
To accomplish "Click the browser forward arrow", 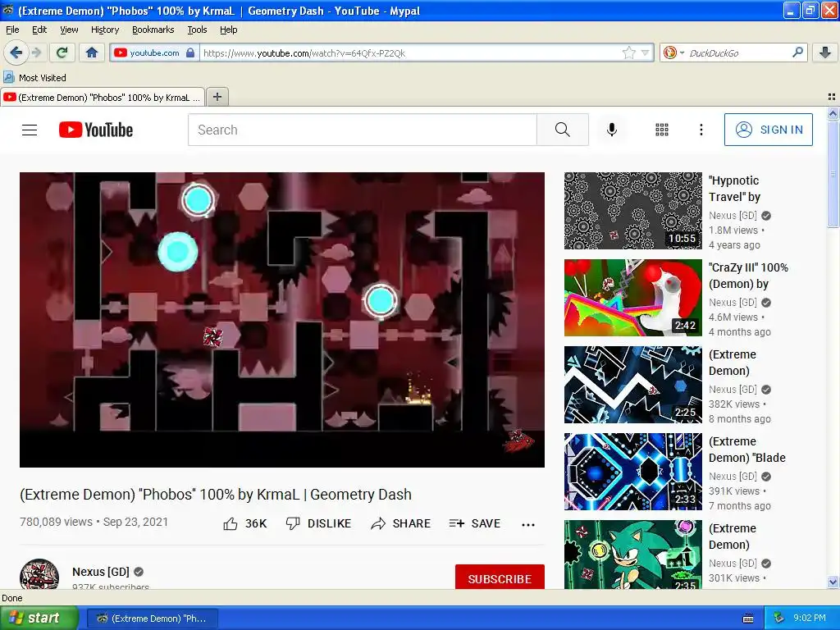I will 36,52.
